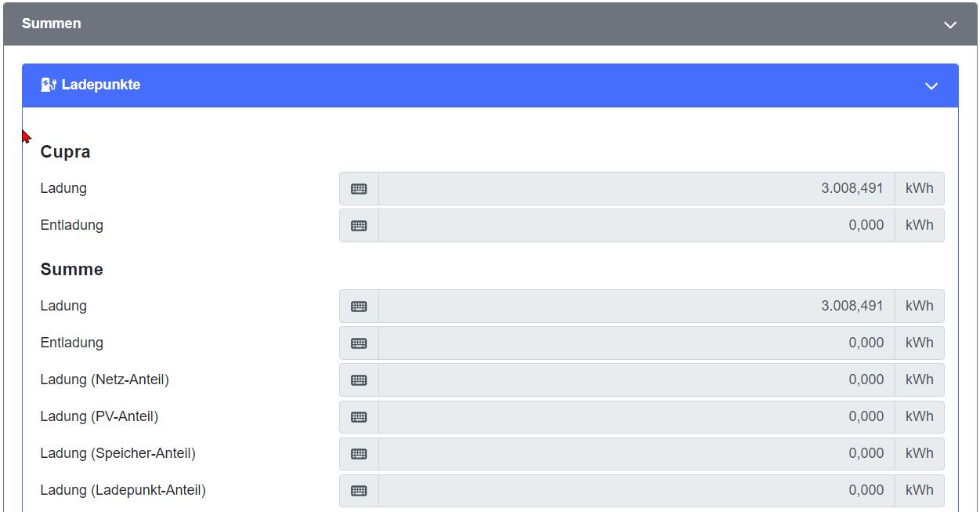Screen dimensions: 980x512
Task: Click the Ladung (Ladepunkt-Anteil) value field
Action: [637, 491]
